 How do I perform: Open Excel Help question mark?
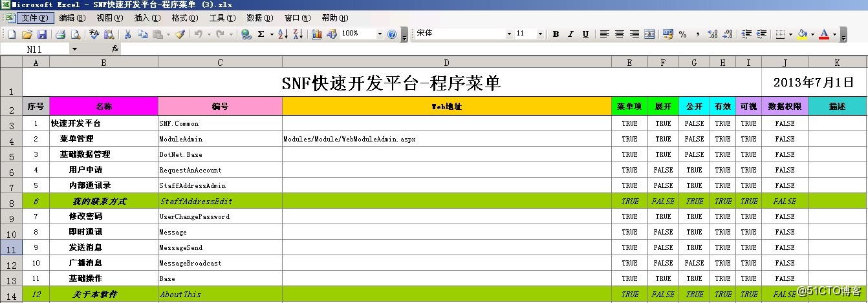[x=391, y=34]
